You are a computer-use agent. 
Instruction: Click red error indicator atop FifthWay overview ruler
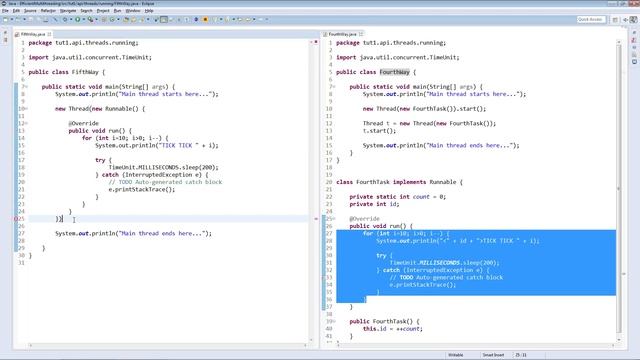[x=316, y=42]
